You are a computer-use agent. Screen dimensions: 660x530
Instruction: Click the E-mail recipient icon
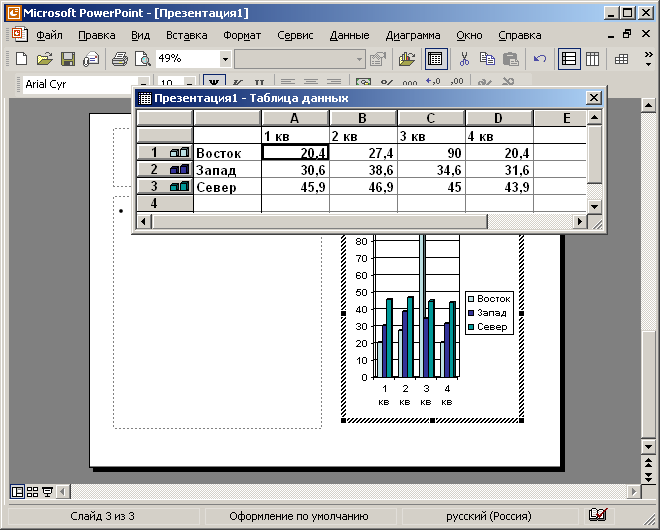(x=90, y=59)
